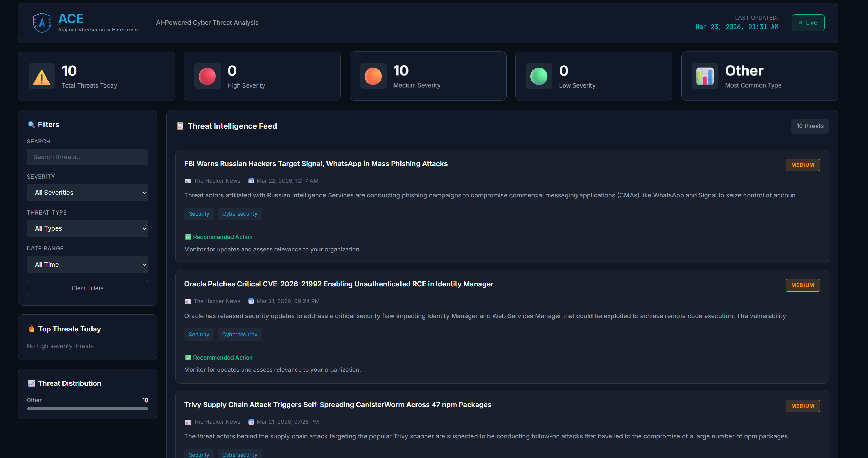Screen dimensions: 868x458
Task: Click the Other threat distribution progress bar
Action: (x=87, y=409)
